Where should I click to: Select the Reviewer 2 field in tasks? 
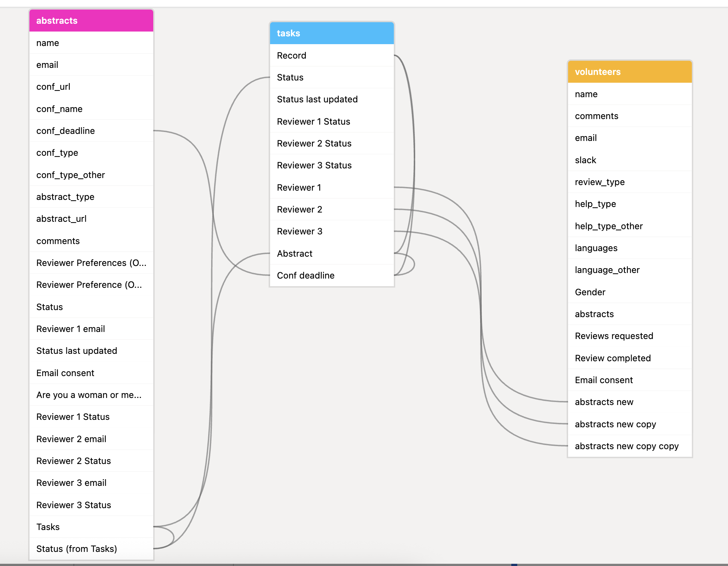332,210
